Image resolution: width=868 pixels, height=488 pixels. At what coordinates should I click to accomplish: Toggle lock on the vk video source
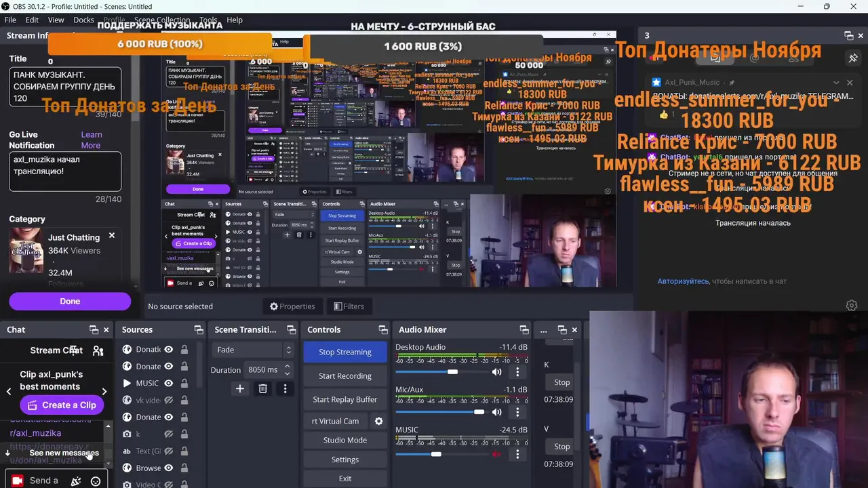pyautogui.click(x=184, y=400)
